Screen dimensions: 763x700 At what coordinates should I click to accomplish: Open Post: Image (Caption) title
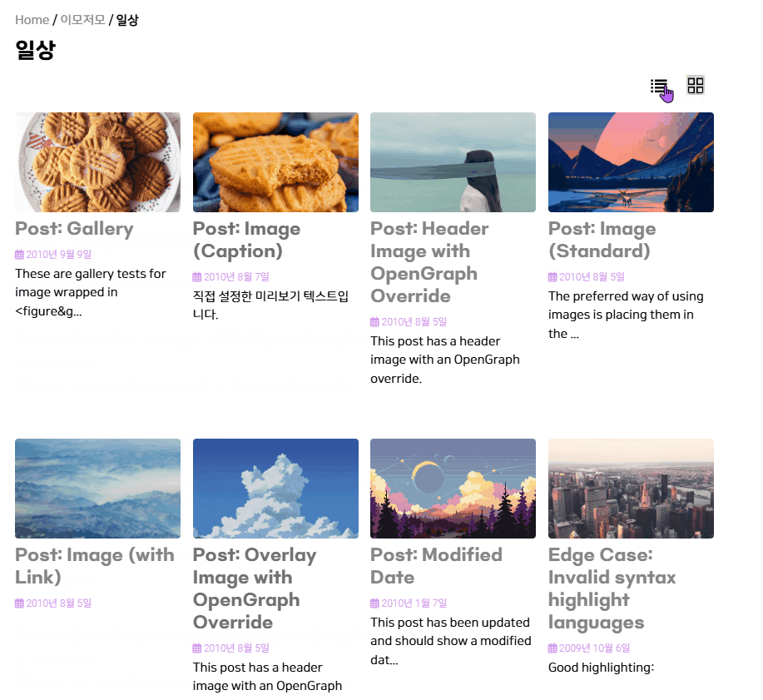[x=247, y=240]
